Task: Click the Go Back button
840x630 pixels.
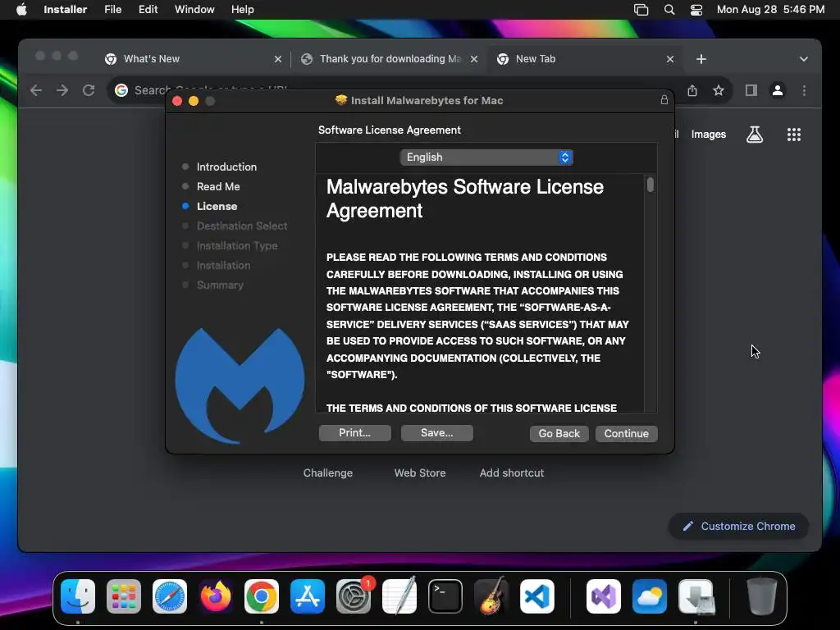Action: click(559, 433)
